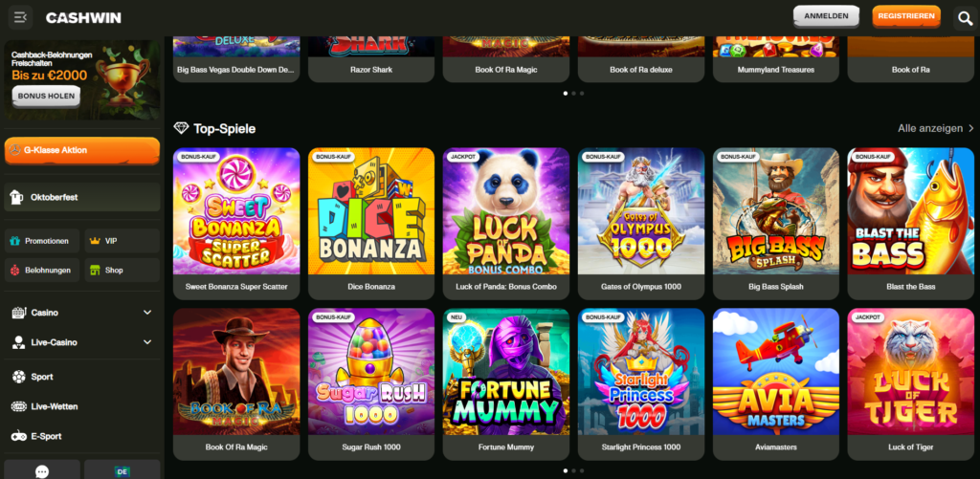Expand the Casino menu chevron
980x479 pixels.
coord(147,313)
